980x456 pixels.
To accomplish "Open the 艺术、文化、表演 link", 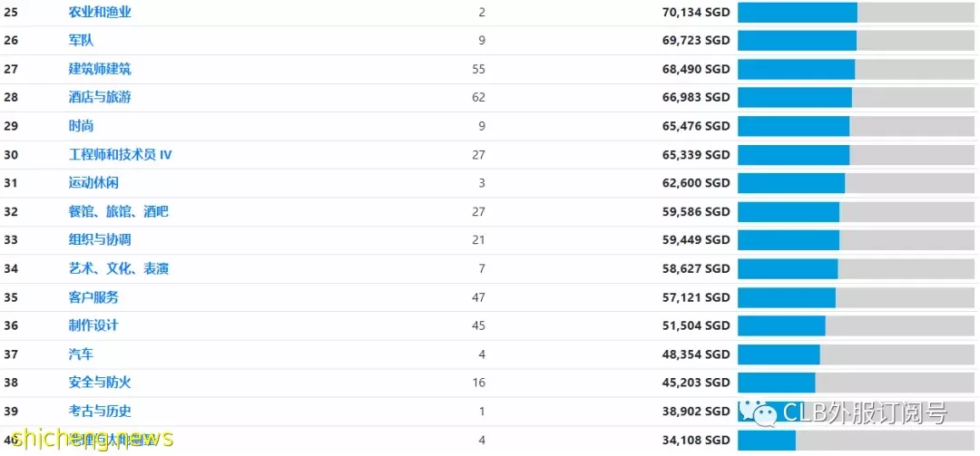I will pyautogui.click(x=119, y=269).
